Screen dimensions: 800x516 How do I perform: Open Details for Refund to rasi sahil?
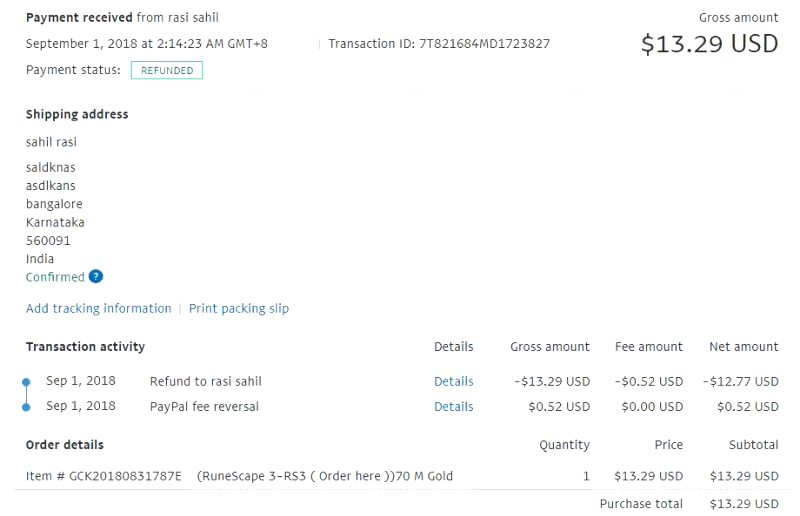coord(453,381)
